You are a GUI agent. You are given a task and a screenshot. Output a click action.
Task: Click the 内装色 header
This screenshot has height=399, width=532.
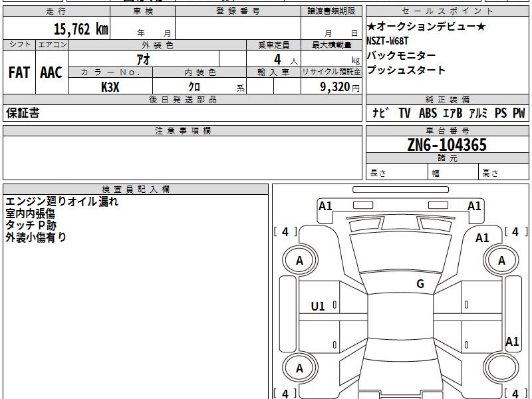[199, 72]
